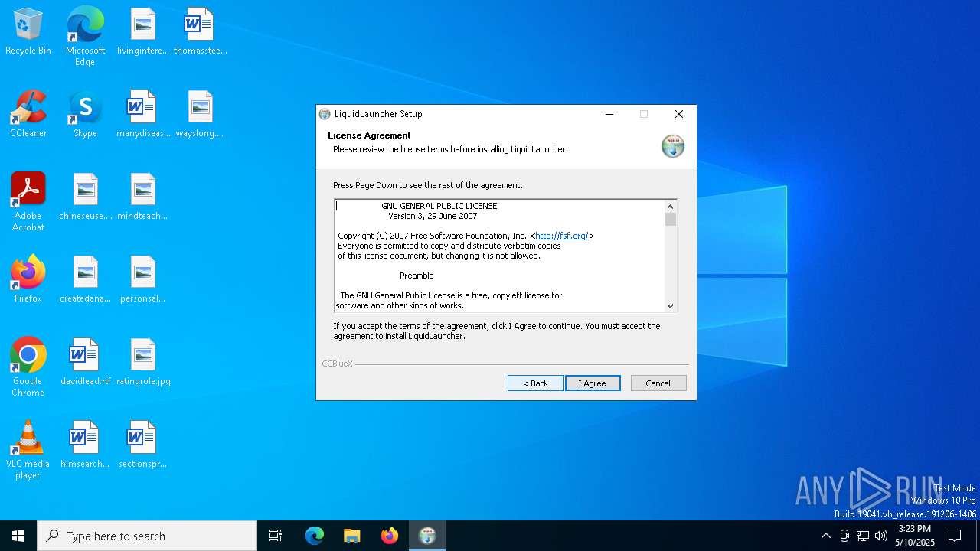This screenshot has width=980, height=551.
Task: Select the wayslong... image file
Action: (x=200, y=114)
